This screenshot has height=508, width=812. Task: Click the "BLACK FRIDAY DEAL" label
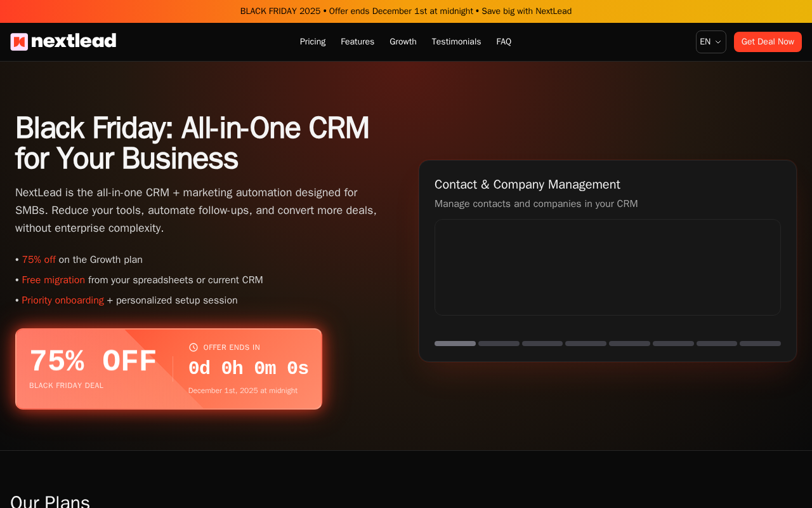[x=66, y=385]
